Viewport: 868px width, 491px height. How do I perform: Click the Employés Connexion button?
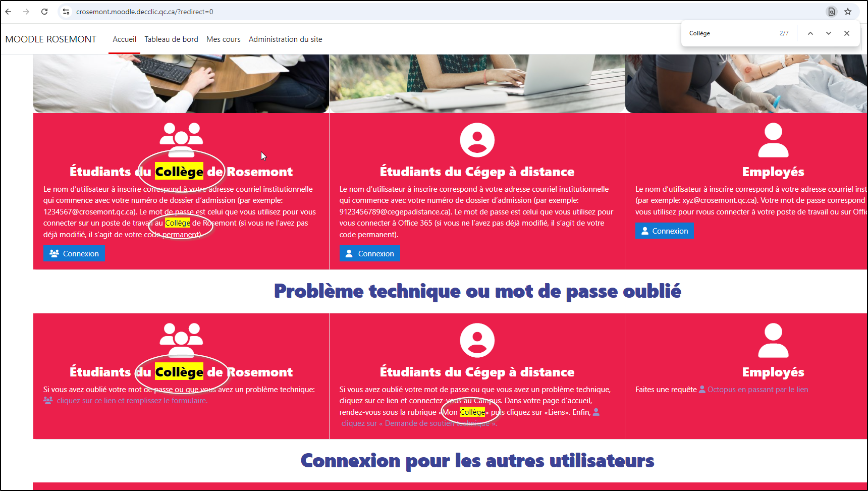[665, 231]
